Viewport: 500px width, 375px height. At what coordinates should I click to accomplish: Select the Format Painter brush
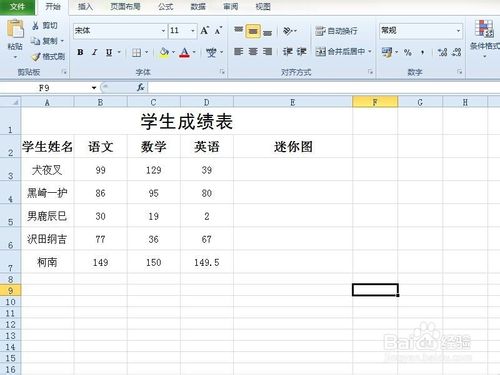36,57
